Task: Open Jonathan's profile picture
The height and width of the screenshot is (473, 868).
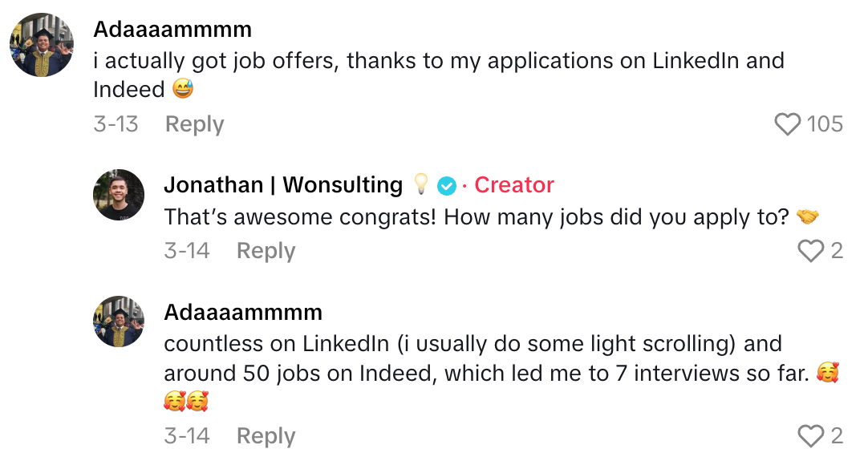Action: 119,195
